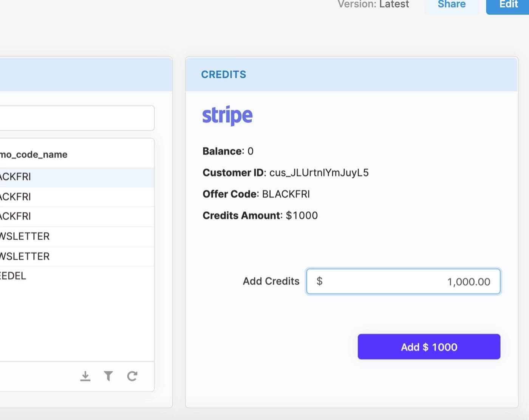Sort by the promo_code_name column header
The height and width of the screenshot is (420, 529).
click(x=34, y=155)
